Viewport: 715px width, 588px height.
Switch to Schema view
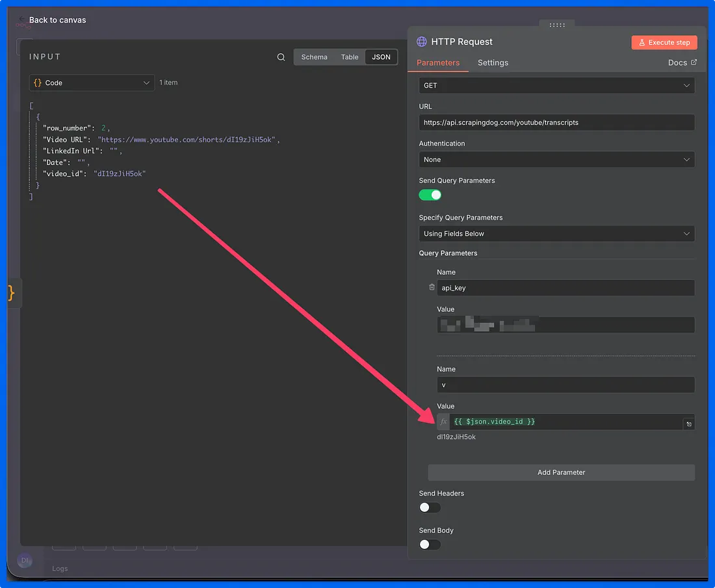coord(314,57)
